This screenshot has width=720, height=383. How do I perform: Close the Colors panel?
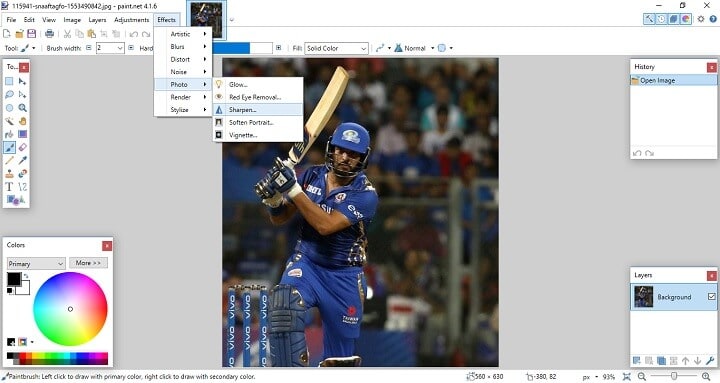tap(107, 246)
